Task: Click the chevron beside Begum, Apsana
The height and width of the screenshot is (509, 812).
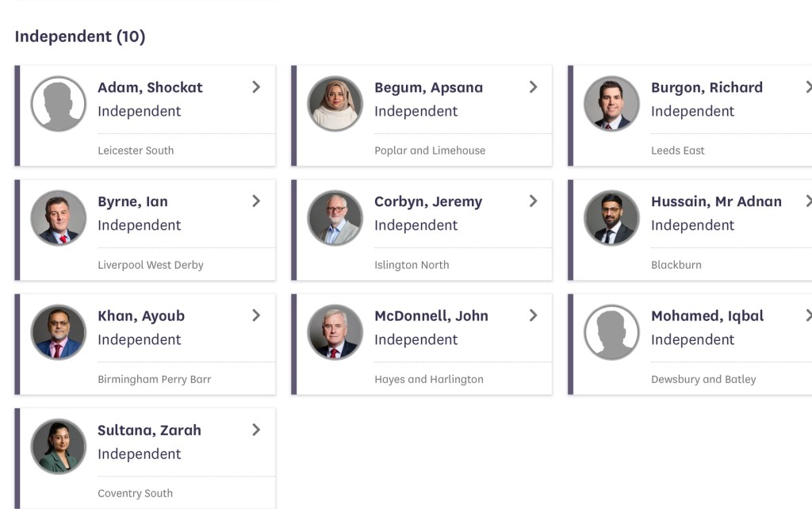Action: pyautogui.click(x=533, y=87)
